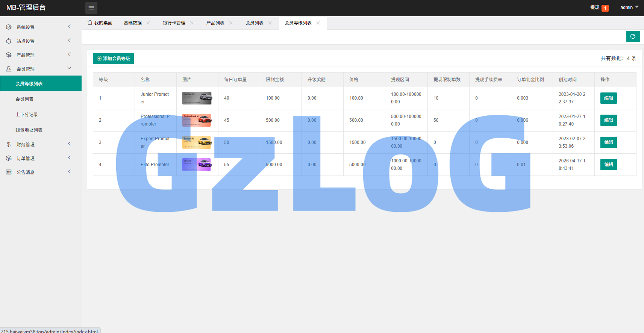The width and height of the screenshot is (644, 333).
Task: Close the 银行卡管理 tab
Action: tap(192, 23)
